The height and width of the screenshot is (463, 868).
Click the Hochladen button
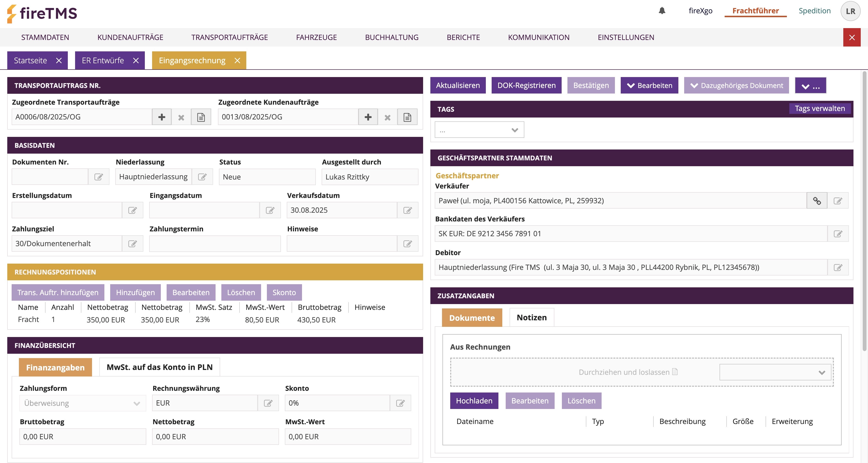[474, 401]
